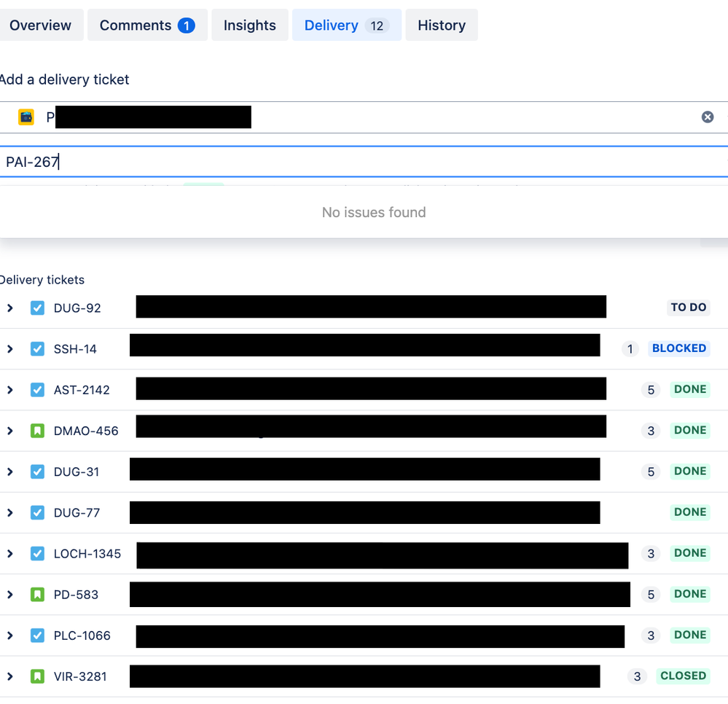This screenshot has width=728, height=704.
Task: Click the task icon beside LOCH-1345
Action: [x=37, y=554]
